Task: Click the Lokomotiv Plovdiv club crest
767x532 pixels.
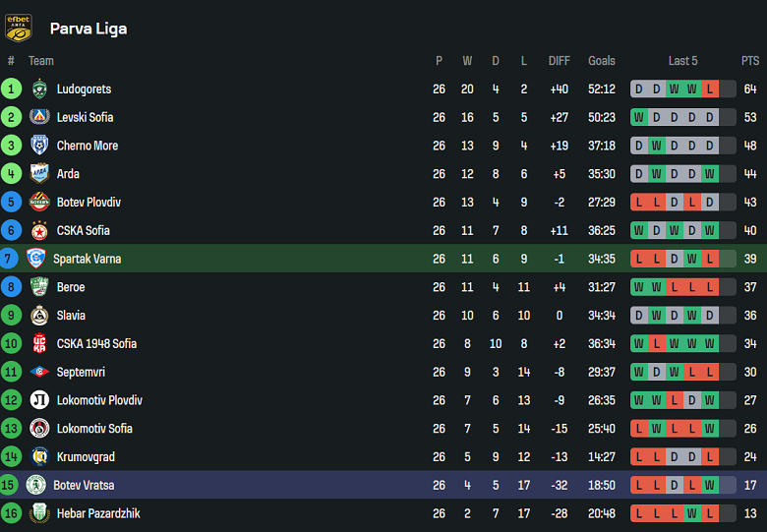Action: coord(39,400)
